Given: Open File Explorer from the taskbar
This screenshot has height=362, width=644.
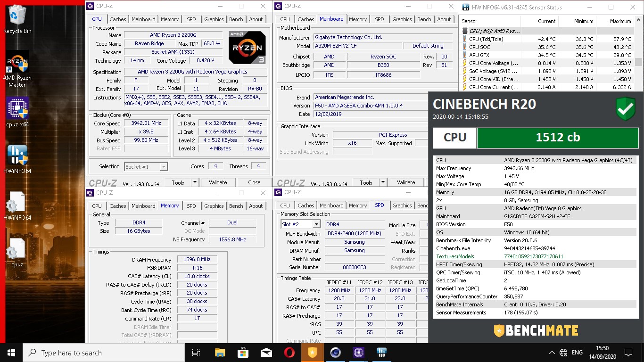Looking at the screenshot, I should [220, 353].
